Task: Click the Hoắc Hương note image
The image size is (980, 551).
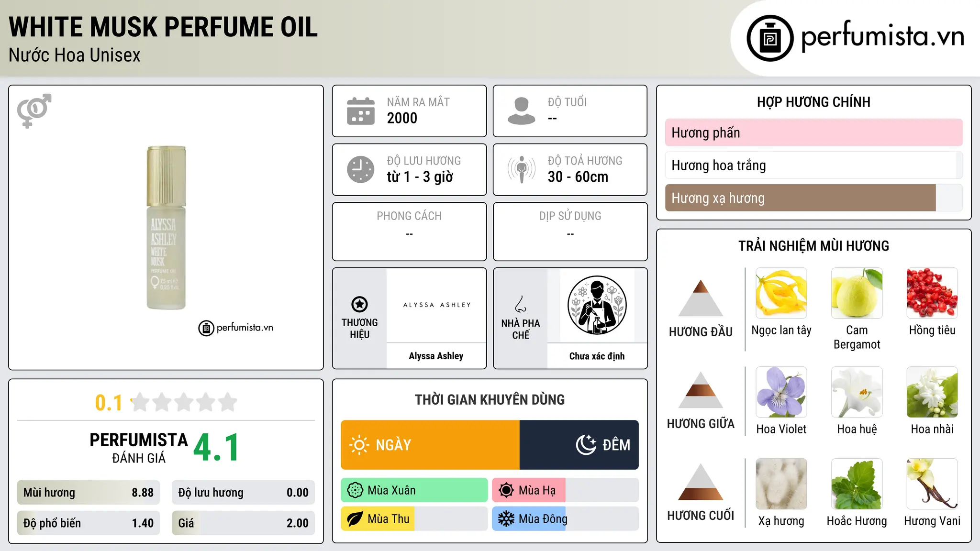Action: [857, 484]
